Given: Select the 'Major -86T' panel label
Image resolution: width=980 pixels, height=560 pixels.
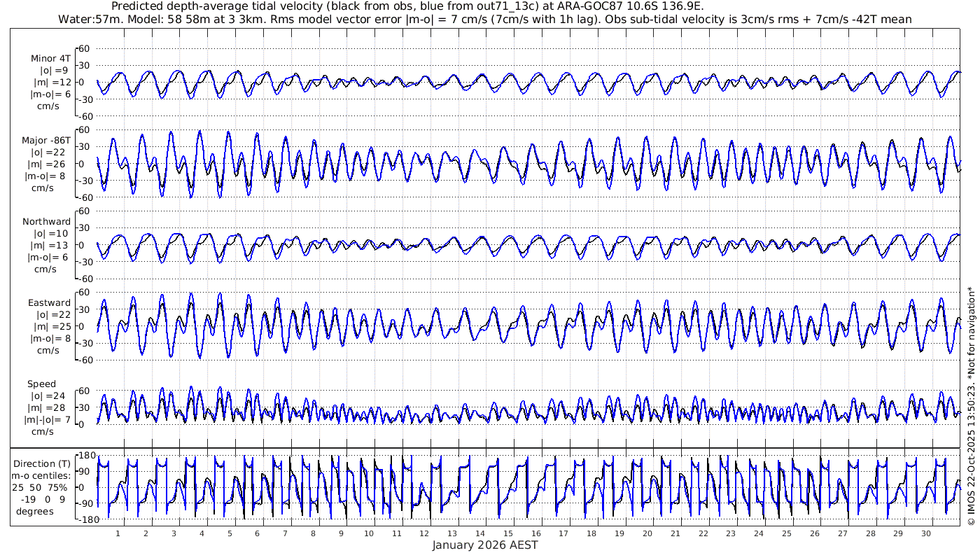Looking at the screenshot, I should tap(46, 141).
